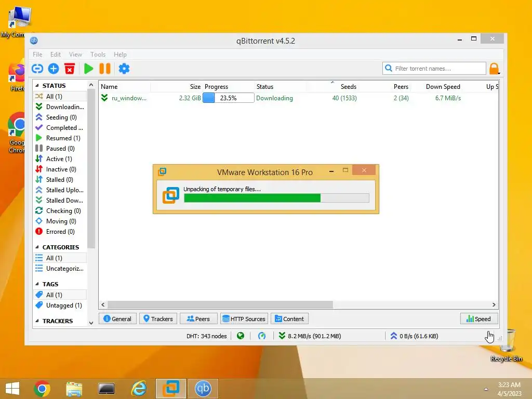Select the Resumed (1) filter
Image resolution: width=532 pixels, height=399 pixels.
pos(60,138)
